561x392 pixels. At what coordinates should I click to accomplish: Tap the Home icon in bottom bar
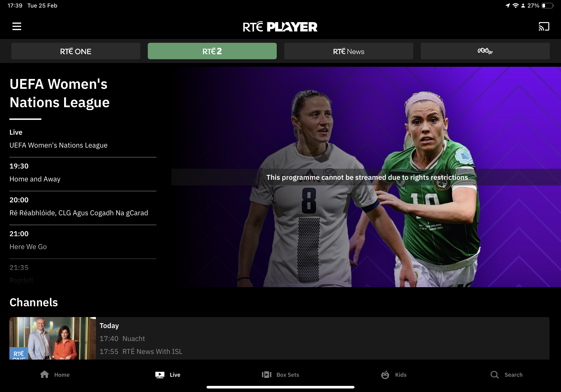(x=44, y=374)
